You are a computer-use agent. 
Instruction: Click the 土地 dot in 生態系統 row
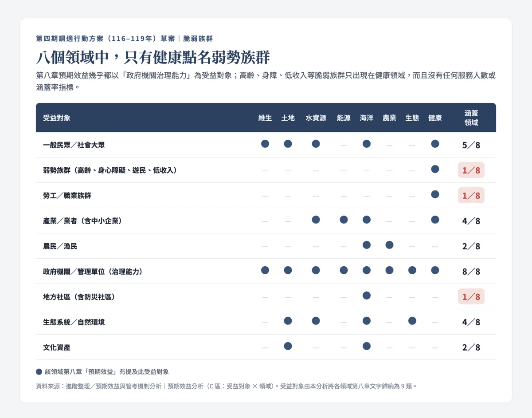pyautogui.click(x=288, y=321)
